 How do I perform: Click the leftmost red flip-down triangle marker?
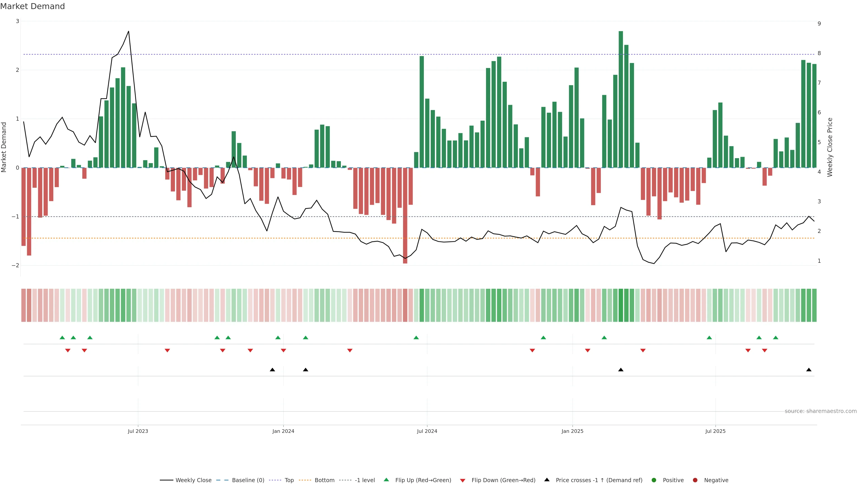[68, 351]
